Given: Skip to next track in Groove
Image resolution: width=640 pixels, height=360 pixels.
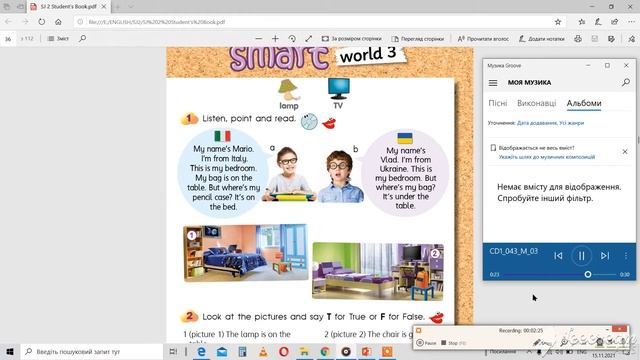Looking at the screenshot, I should (605, 256).
